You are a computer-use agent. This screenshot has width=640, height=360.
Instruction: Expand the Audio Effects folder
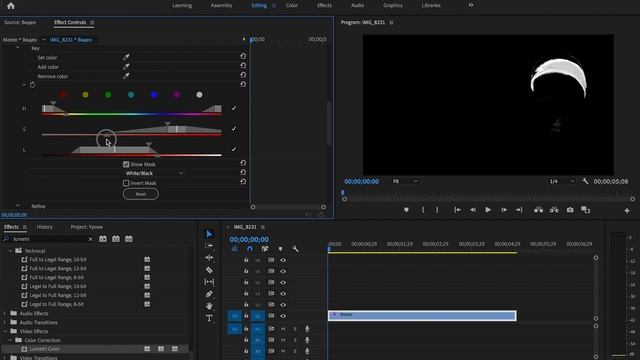(x=5, y=313)
